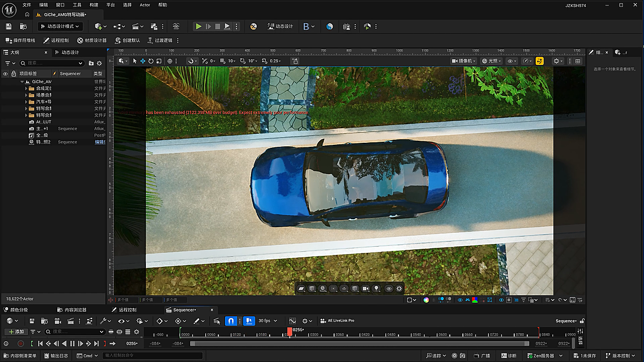Toggle the eye icon in viewport bottom bar
644x362 pixels.
[x=388, y=289]
